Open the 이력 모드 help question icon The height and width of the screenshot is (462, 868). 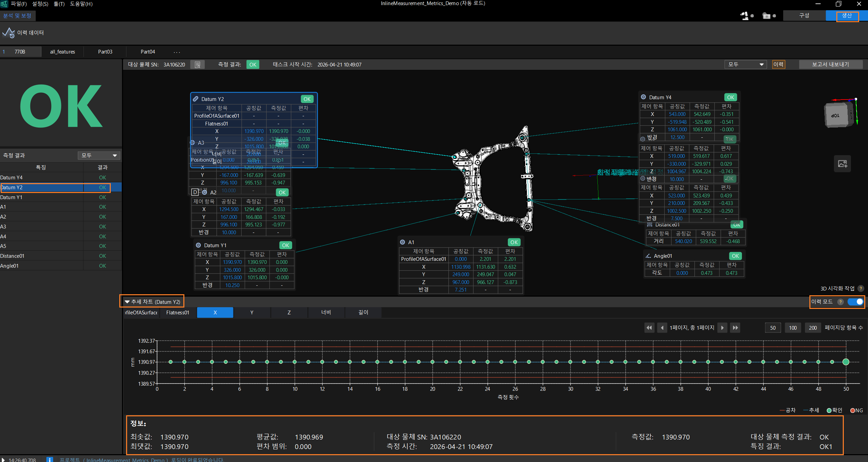click(x=840, y=302)
